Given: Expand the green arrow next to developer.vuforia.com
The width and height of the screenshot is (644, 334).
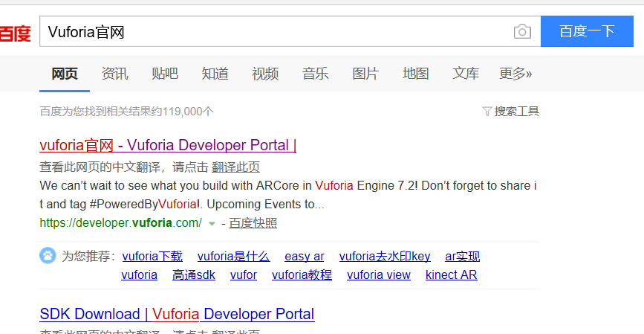Looking at the screenshot, I should pos(212,224).
